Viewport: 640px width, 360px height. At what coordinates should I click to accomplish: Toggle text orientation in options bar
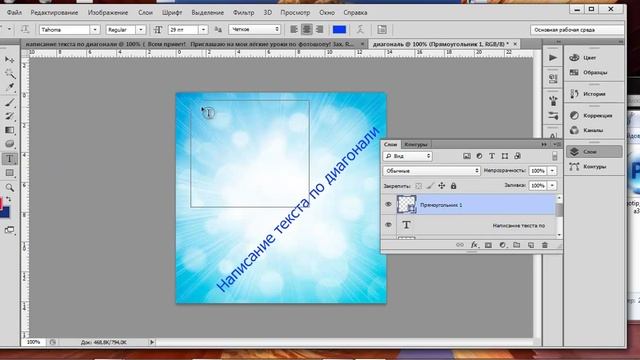pyautogui.click(x=25, y=29)
